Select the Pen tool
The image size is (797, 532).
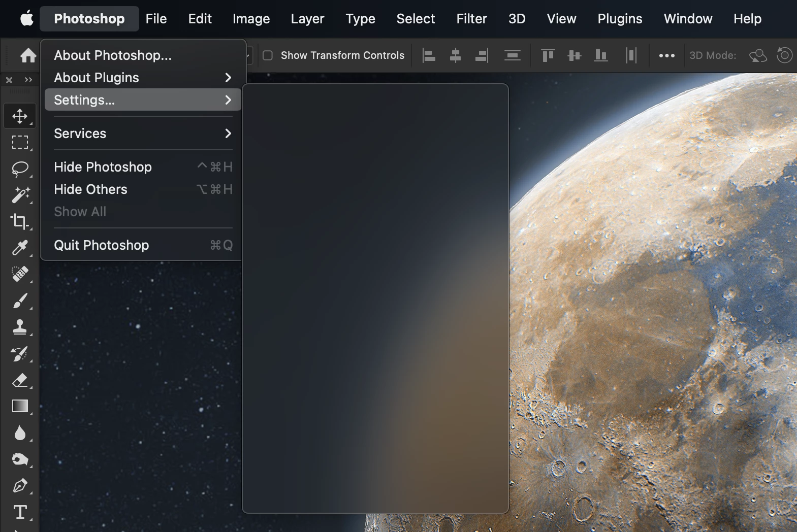tap(20, 486)
